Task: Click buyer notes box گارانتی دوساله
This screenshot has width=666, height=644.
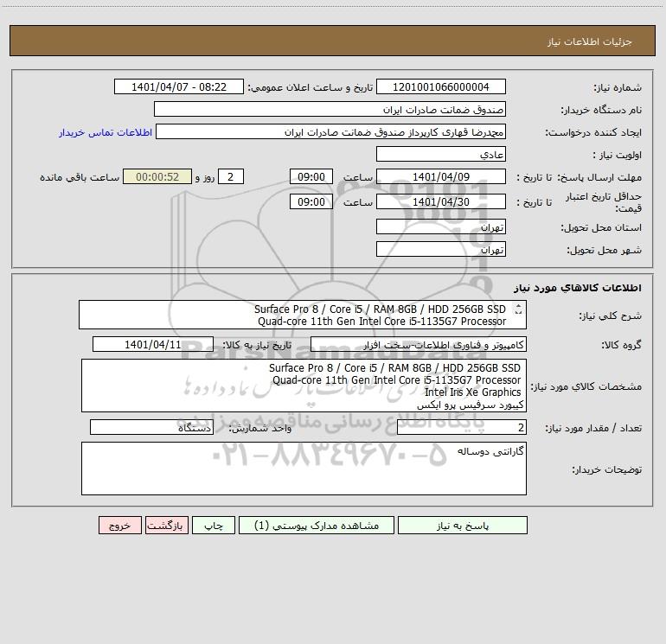Action: (x=304, y=469)
